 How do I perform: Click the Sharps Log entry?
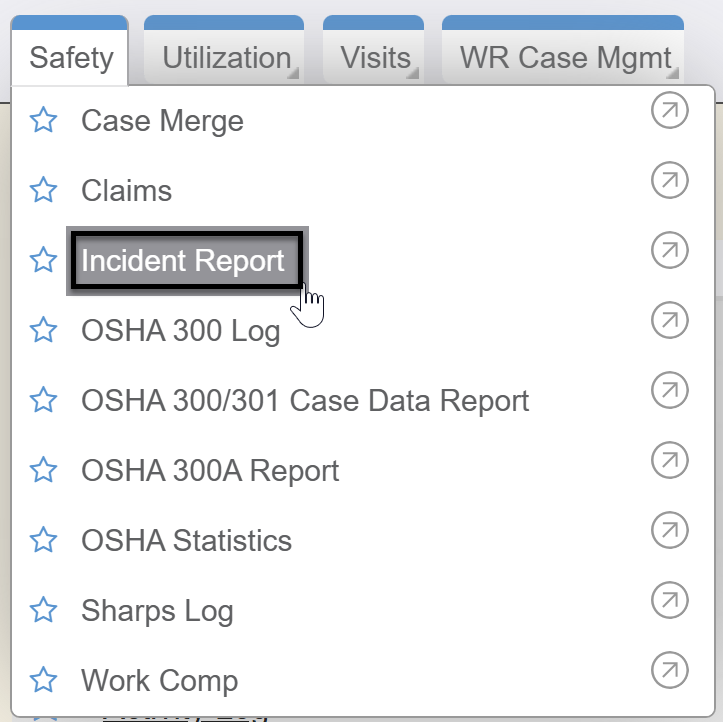157,611
